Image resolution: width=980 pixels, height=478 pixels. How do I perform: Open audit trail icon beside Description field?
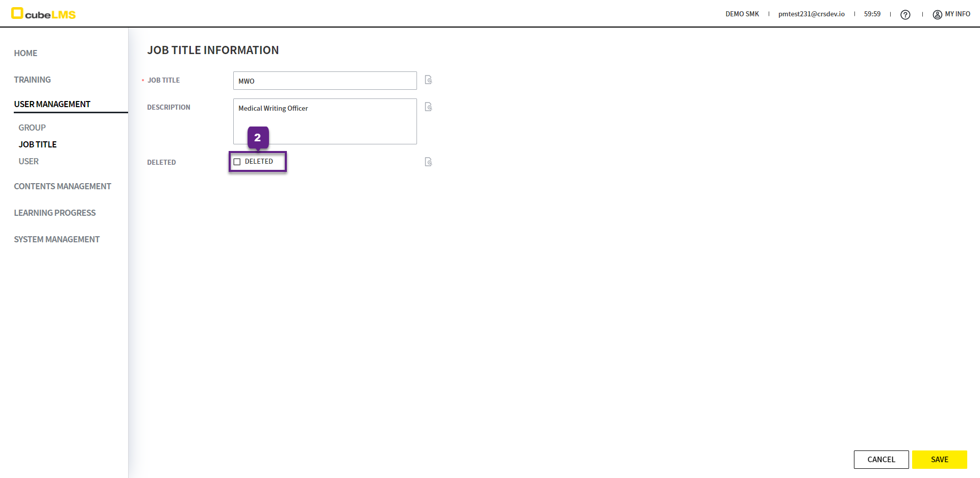click(x=428, y=107)
